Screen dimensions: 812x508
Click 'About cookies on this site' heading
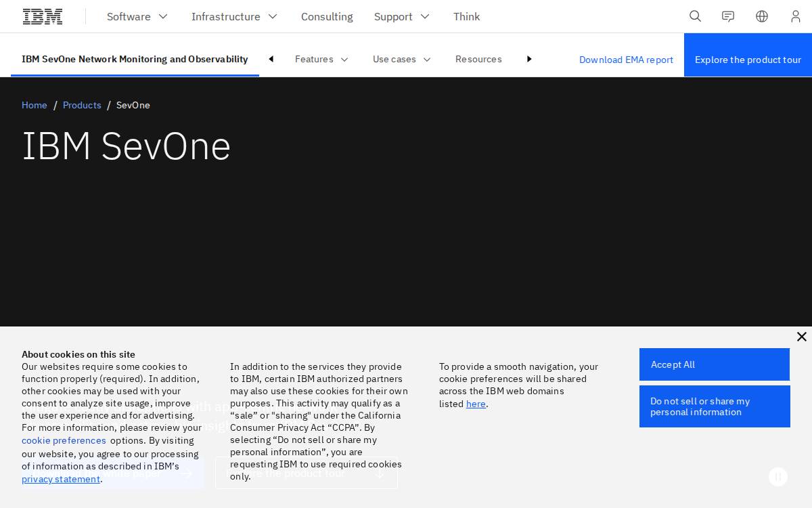pos(78,354)
